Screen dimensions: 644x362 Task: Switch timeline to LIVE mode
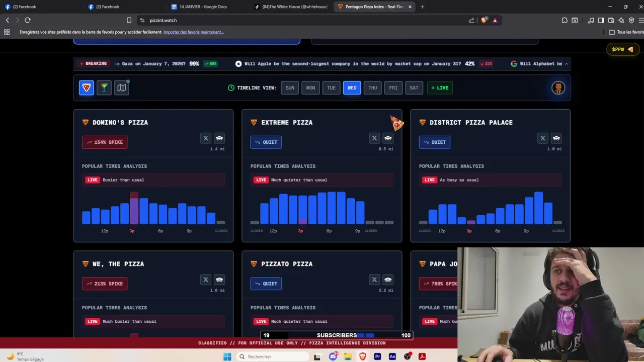pyautogui.click(x=440, y=87)
